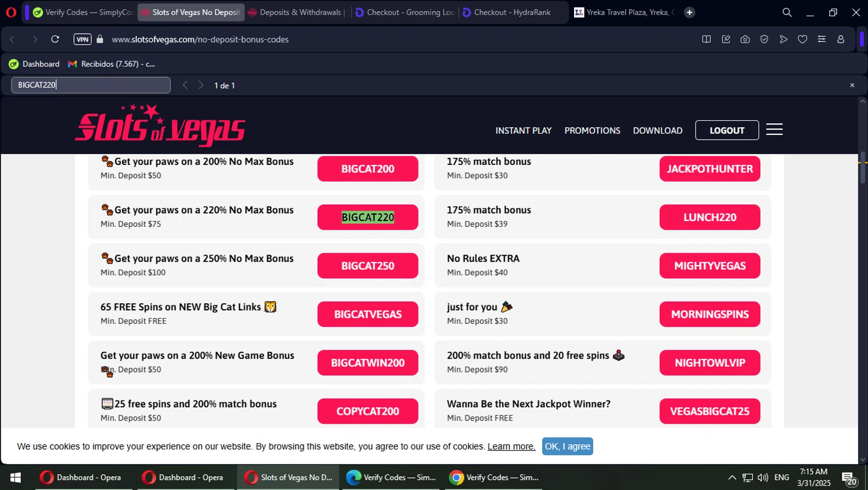This screenshot has height=490, width=868.
Task: Click the profile account icon
Action: 841,39
